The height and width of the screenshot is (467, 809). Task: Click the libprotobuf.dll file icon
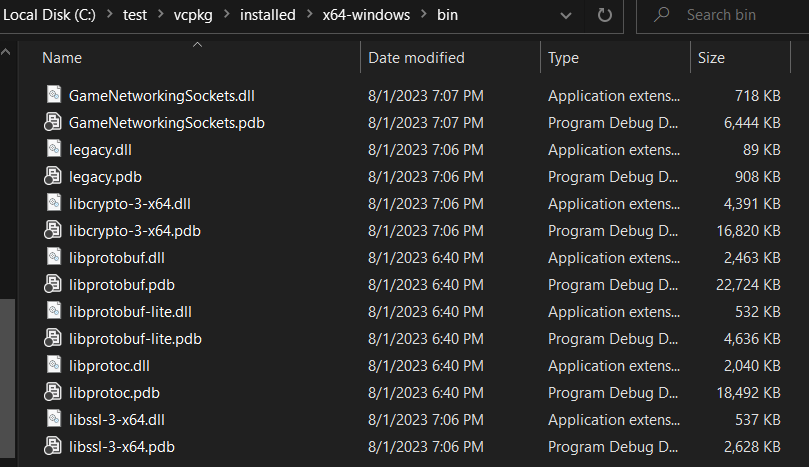pyautogui.click(x=53, y=258)
